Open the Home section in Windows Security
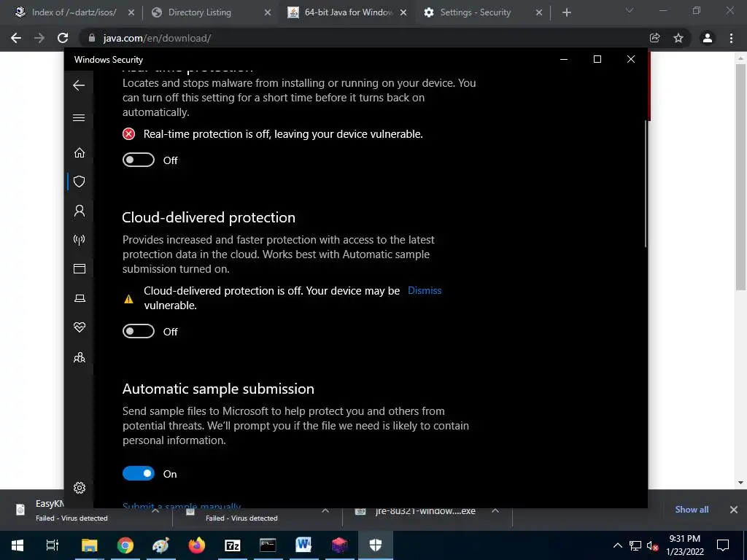The width and height of the screenshot is (747, 560). (79, 152)
